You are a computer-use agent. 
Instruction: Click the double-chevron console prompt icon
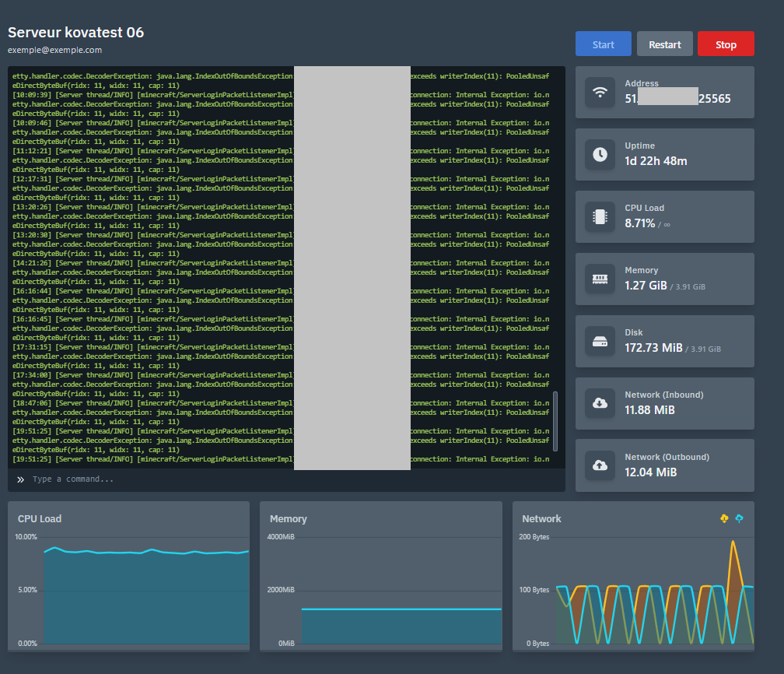pos(20,479)
